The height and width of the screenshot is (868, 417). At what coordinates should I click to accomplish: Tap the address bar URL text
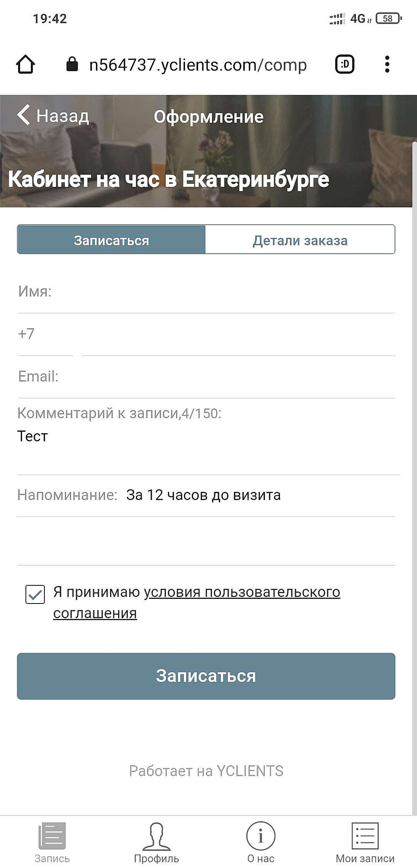click(198, 65)
